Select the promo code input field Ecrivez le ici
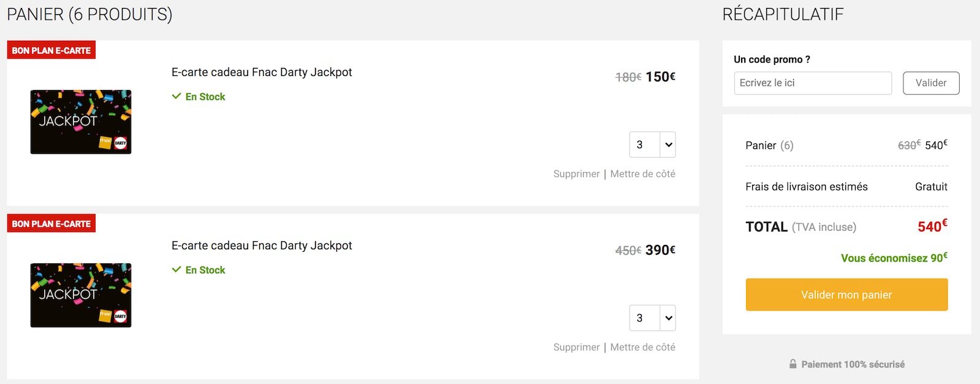 coord(813,83)
